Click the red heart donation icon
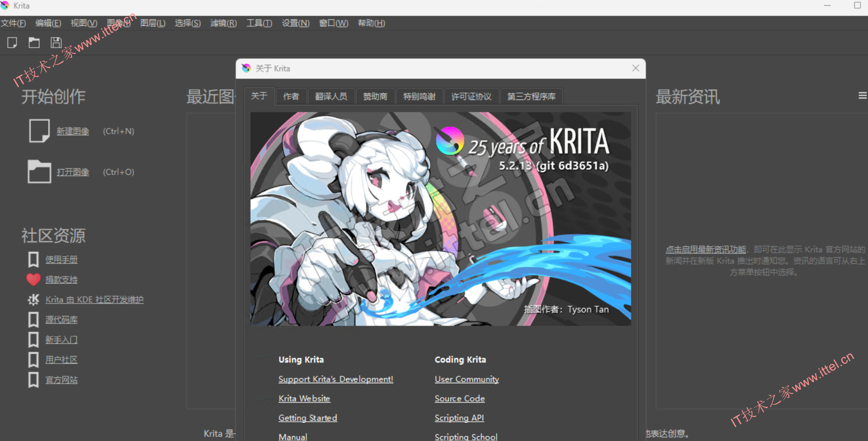The image size is (868, 441). (34, 280)
